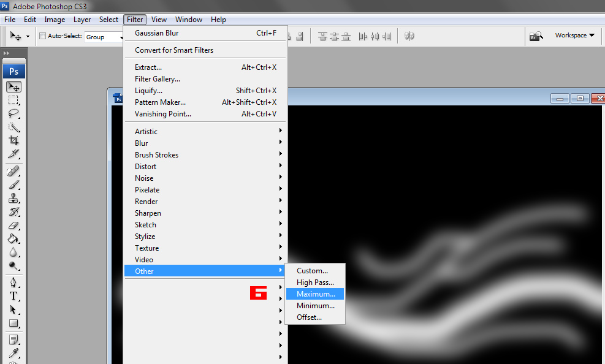Viewport: 605px width, 364px height.
Task: Open the Extract... filter
Action: tap(206, 67)
